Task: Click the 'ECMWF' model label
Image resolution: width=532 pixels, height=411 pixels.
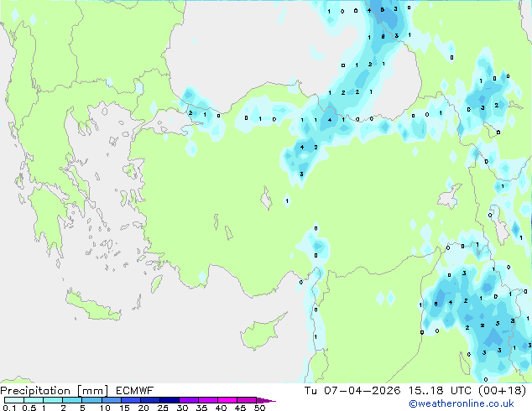Action: tap(134, 391)
